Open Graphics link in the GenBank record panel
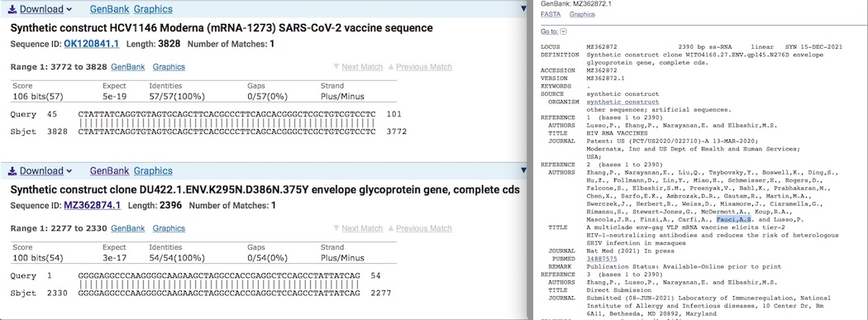The height and width of the screenshot is (320, 868). (582, 14)
